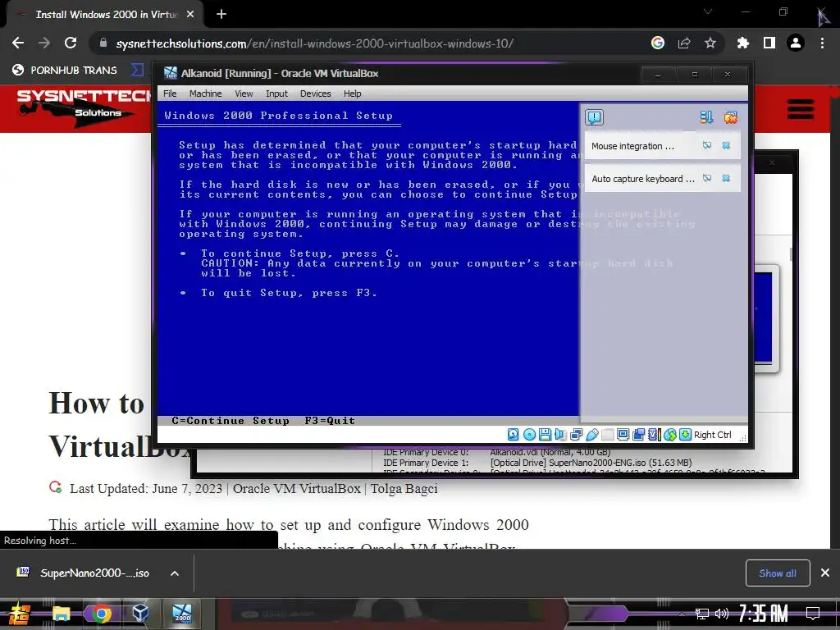Open the Machine menu in VirtualBox
Screen dimensions: 840x630
(205, 94)
